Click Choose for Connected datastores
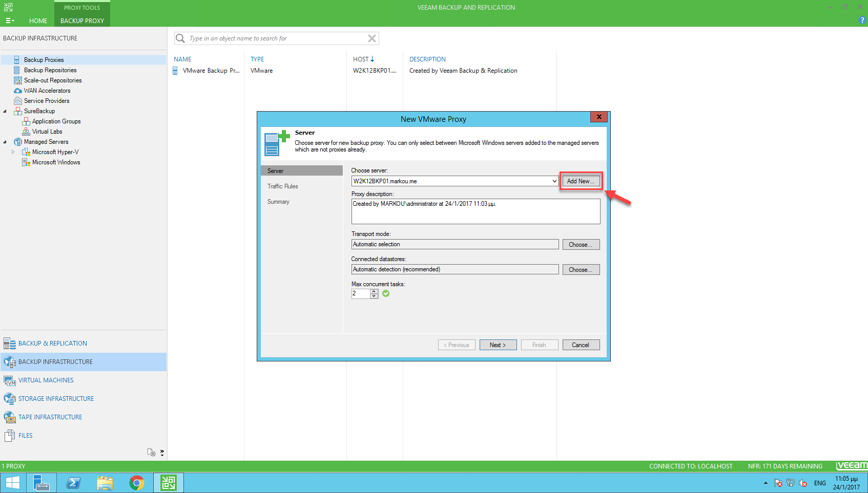Screen dimensions: 868x493 (x=581, y=270)
